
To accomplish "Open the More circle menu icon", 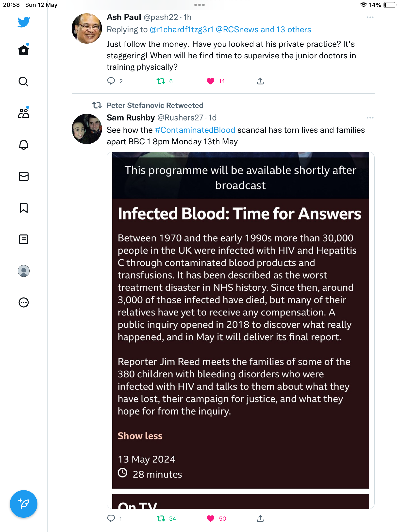I will (x=24, y=302).
